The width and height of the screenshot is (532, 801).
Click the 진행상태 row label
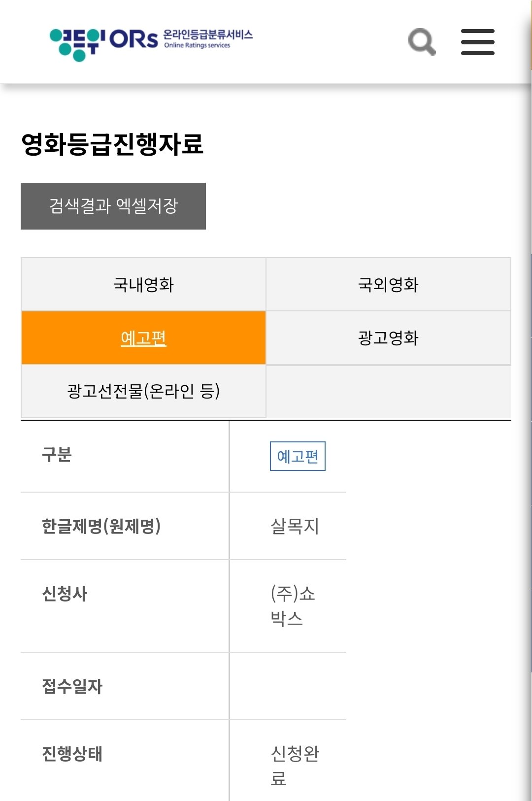point(72,754)
